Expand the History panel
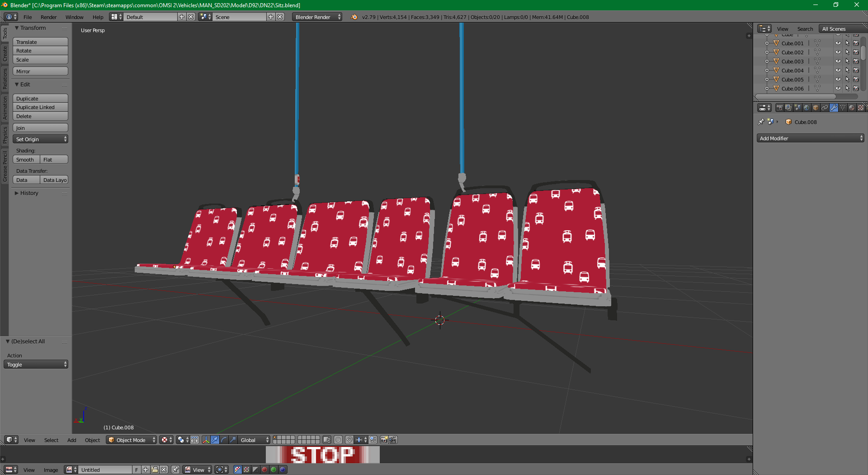868x475 pixels. (29, 193)
